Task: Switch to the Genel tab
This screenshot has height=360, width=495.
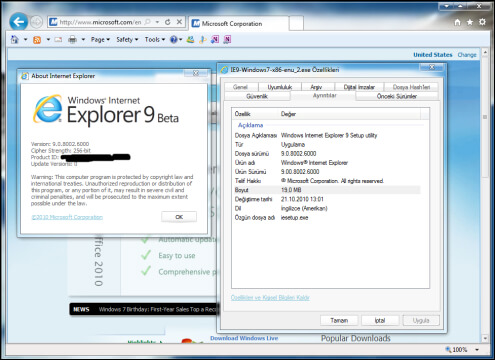Action: pos(240,87)
